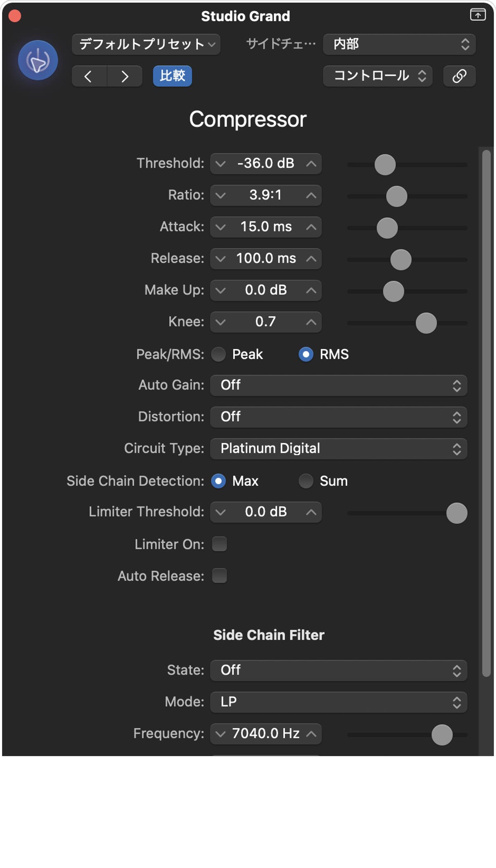The width and height of the screenshot is (496, 868).
Task: Decrease Release with its down chevron
Action: (221, 259)
